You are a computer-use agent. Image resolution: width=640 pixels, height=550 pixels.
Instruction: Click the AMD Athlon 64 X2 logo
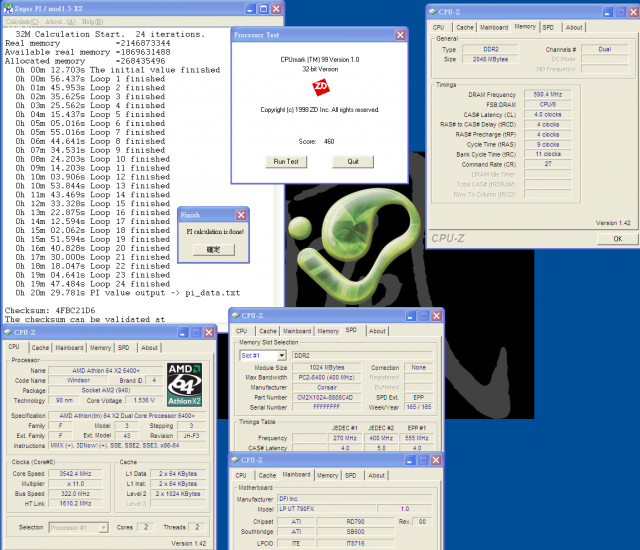(x=184, y=385)
